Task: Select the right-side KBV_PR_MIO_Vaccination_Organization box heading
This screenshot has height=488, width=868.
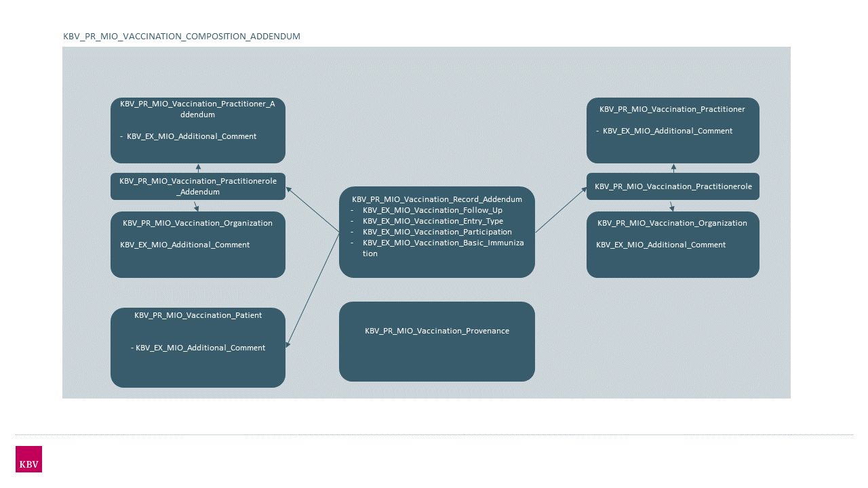Action: coord(672,223)
